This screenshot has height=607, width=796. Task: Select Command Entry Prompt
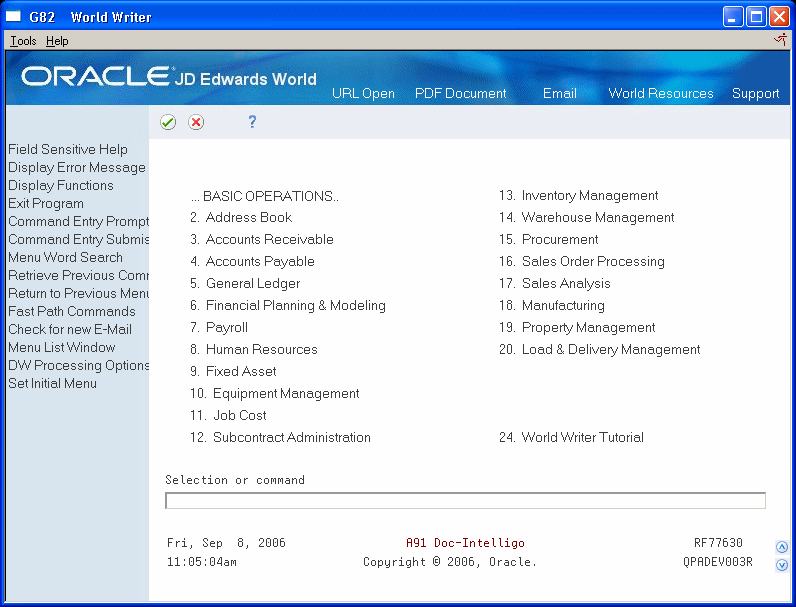tap(78, 222)
